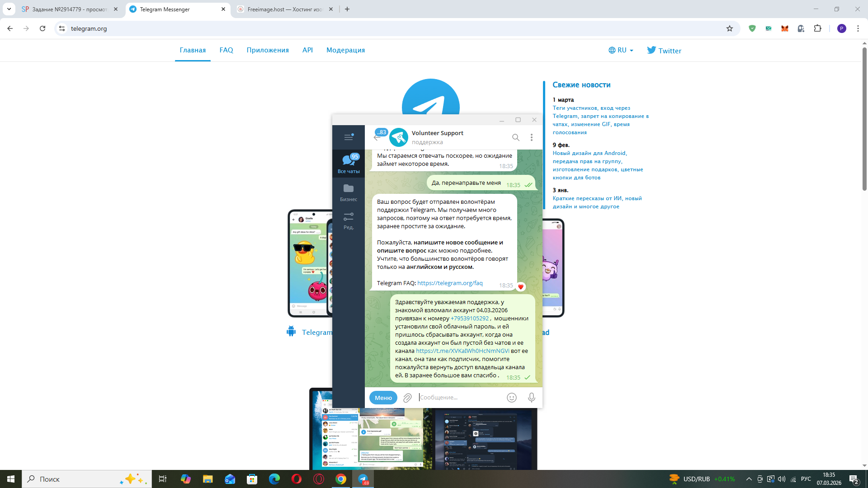Expand the RU language dropdown

tap(621, 50)
